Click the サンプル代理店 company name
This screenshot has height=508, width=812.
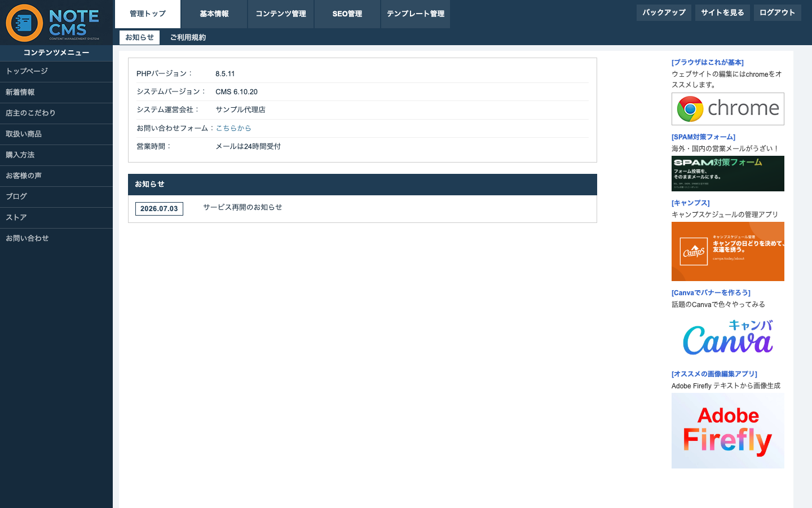click(x=240, y=110)
